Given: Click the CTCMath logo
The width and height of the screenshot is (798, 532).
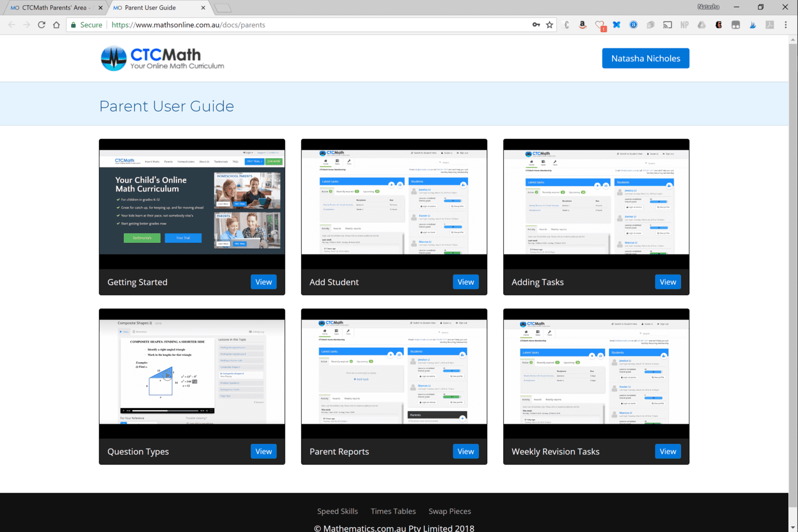Looking at the screenshot, I should pos(162,58).
